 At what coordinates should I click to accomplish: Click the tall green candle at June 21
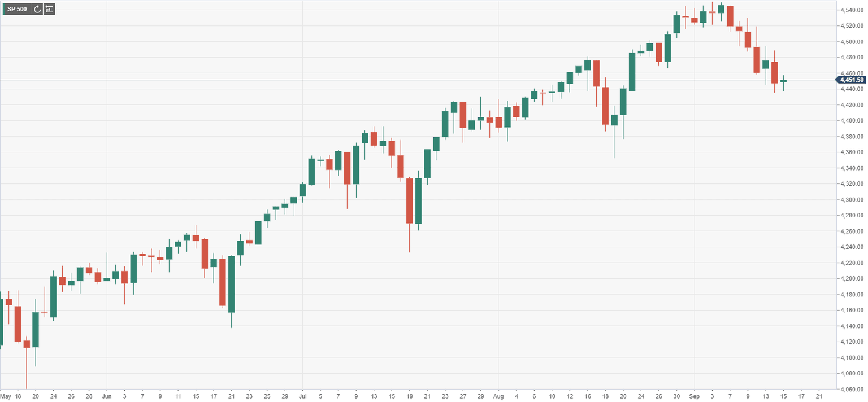[231, 284]
